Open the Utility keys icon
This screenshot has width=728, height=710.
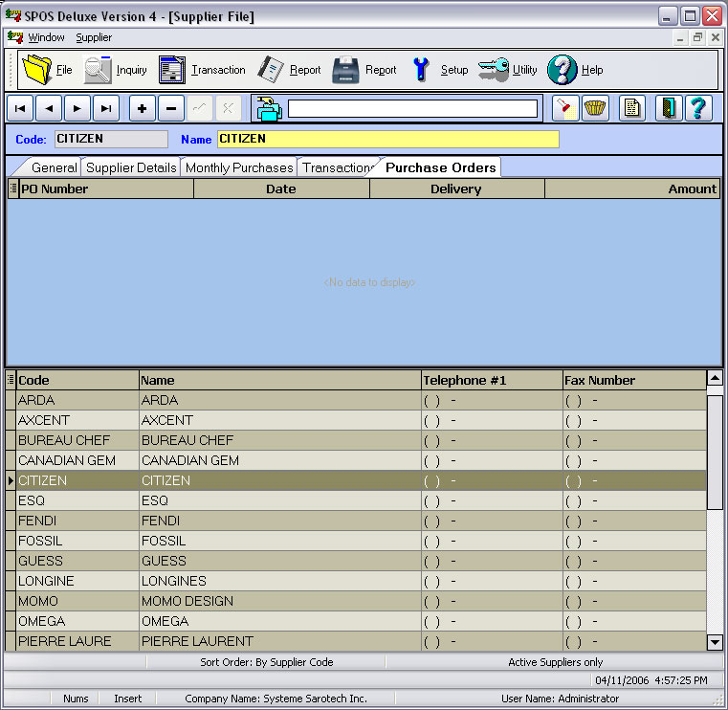(x=494, y=70)
